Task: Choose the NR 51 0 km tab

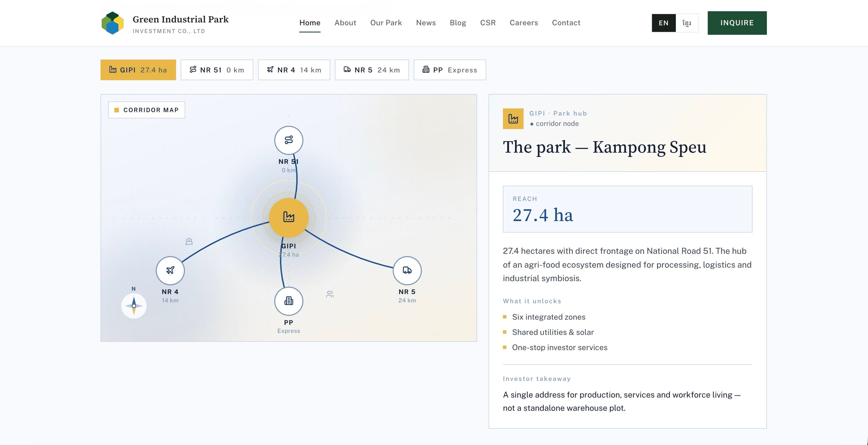Action: pyautogui.click(x=217, y=70)
